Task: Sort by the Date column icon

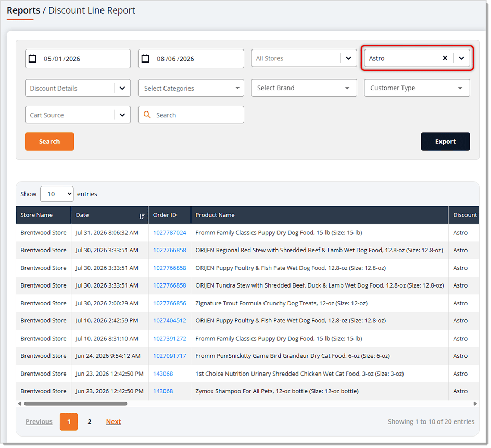Action: pos(142,216)
